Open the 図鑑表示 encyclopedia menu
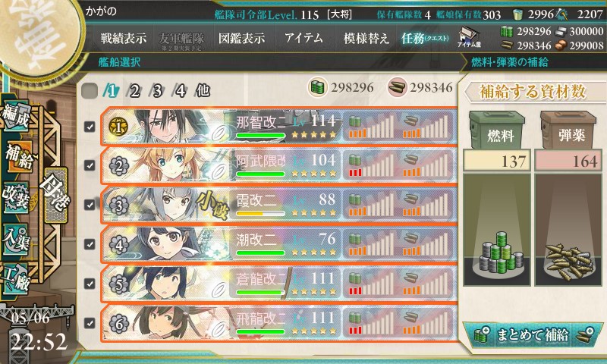Viewport: 607px width, 364px height. (241, 38)
